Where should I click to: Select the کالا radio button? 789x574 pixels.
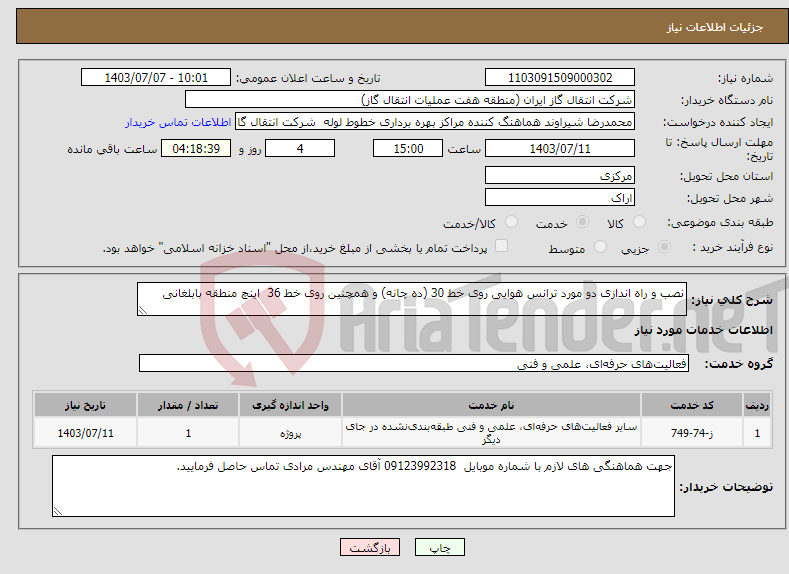click(639, 222)
